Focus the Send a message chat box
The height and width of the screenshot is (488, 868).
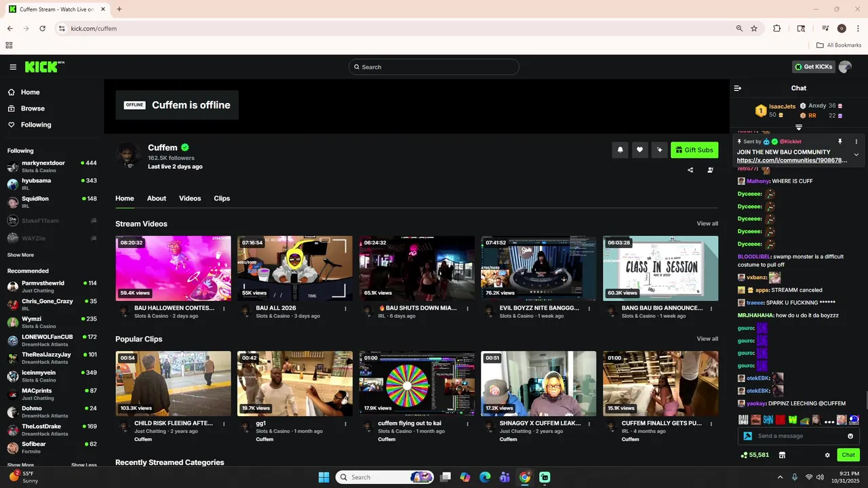tap(799, 436)
